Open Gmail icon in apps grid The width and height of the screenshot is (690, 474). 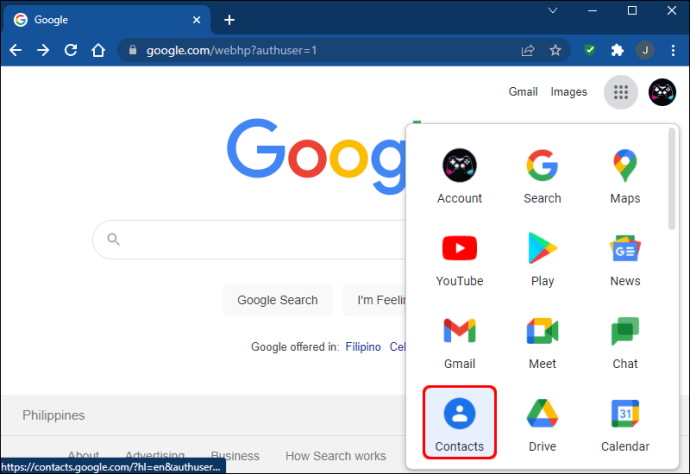click(x=459, y=342)
